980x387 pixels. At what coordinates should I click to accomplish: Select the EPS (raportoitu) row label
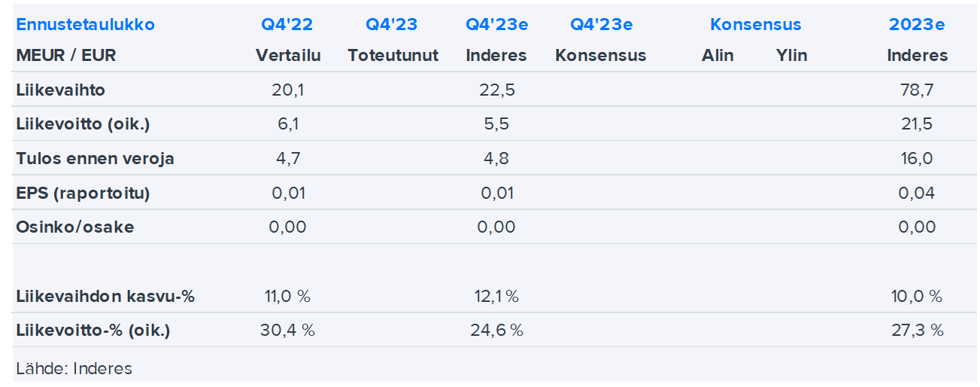[x=83, y=193]
